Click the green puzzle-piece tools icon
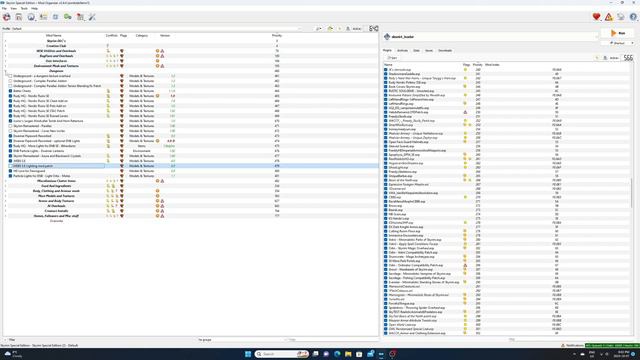 68,17
